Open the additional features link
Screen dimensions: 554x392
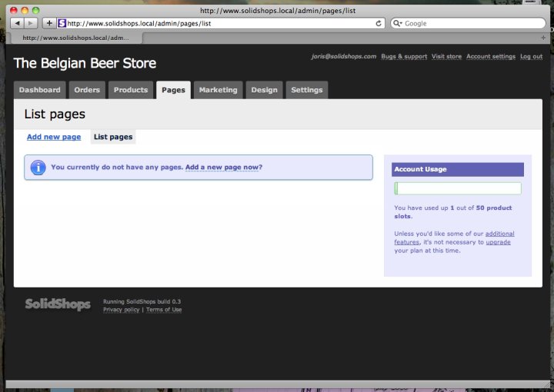tap(455, 238)
